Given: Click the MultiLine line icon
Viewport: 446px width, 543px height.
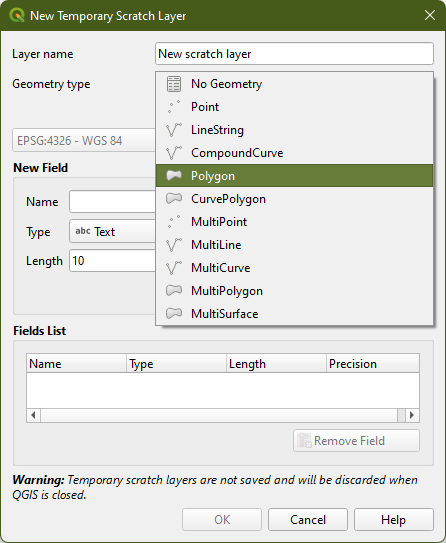Looking at the screenshot, I should tap(174, 245).
